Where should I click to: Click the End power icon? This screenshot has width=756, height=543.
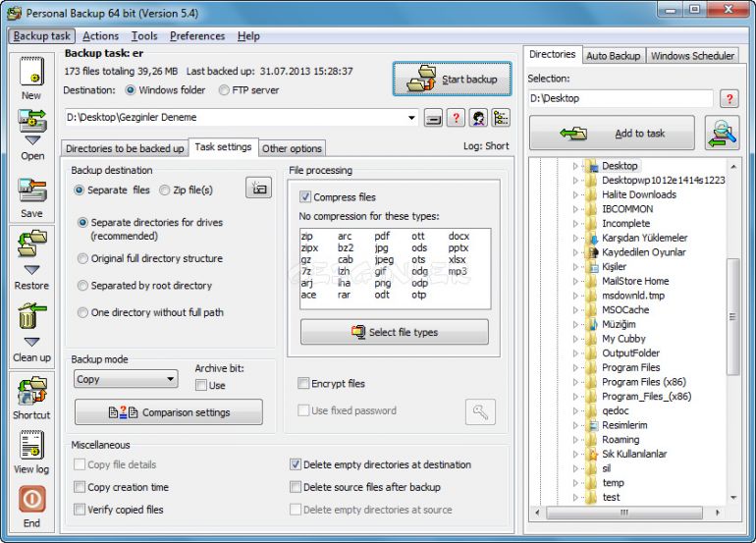click(x=32, y=499)
